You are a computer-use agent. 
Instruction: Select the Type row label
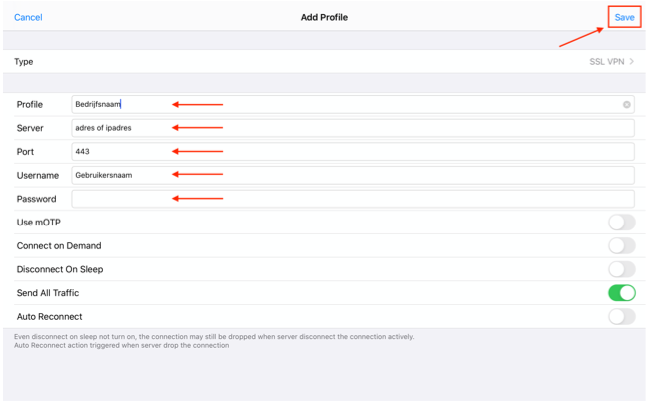tap(24, 62)
